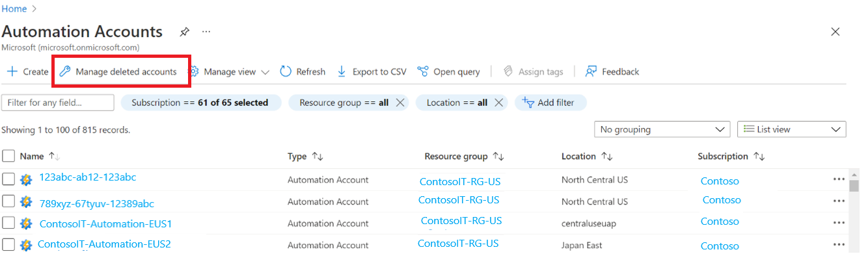The width and height of the screenshot is (868, 254).
Task: Open row menu for ContosoIT-Automation-EUS2
Action: tap(839, 245)
